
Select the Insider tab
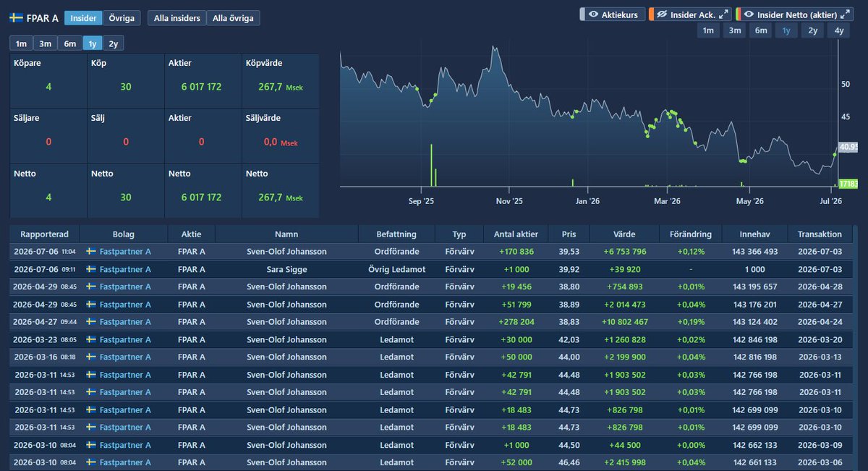(83, 18)
